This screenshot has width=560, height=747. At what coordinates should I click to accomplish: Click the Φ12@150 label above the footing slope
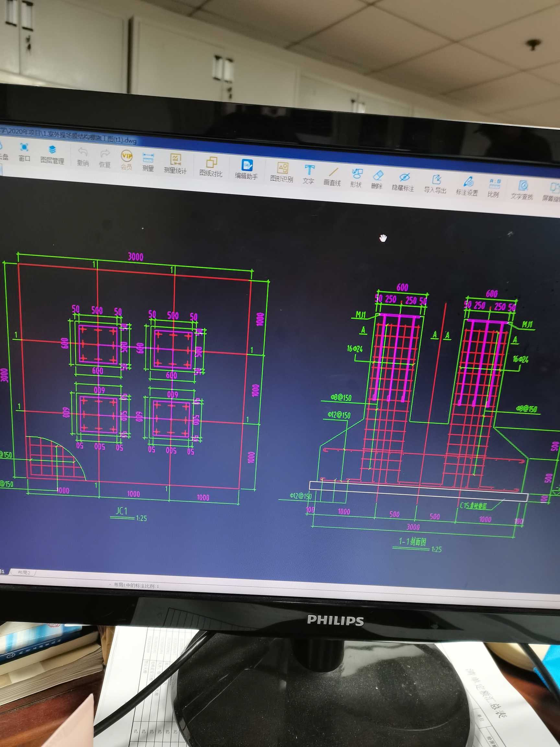[x=339, y=415]
